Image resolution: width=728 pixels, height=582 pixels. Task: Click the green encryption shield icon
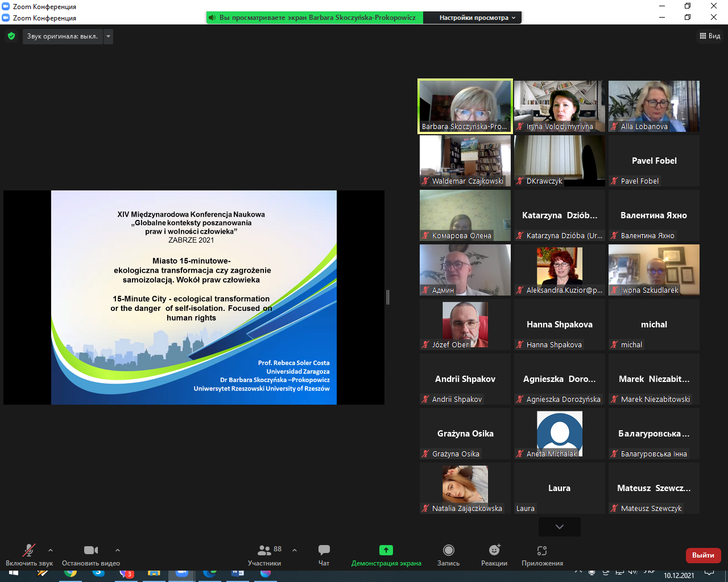[x=11, y=36]
